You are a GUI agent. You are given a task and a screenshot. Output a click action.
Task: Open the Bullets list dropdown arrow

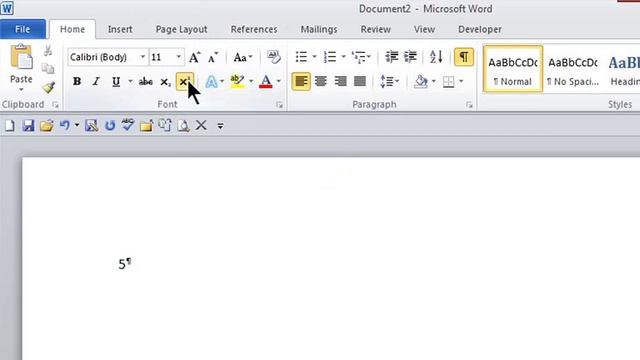tap(314, 57)
